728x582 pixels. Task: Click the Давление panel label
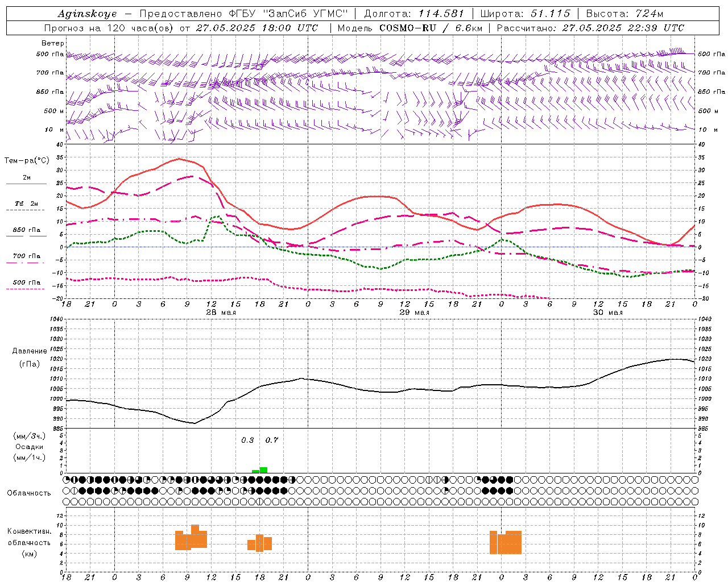click(x=30, y=351)
